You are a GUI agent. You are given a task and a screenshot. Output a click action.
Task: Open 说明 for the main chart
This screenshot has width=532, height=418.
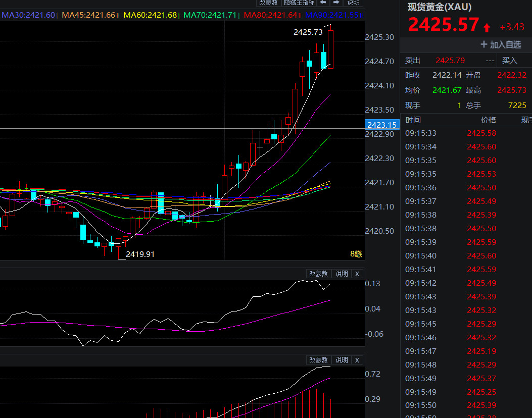click(353, 3)
